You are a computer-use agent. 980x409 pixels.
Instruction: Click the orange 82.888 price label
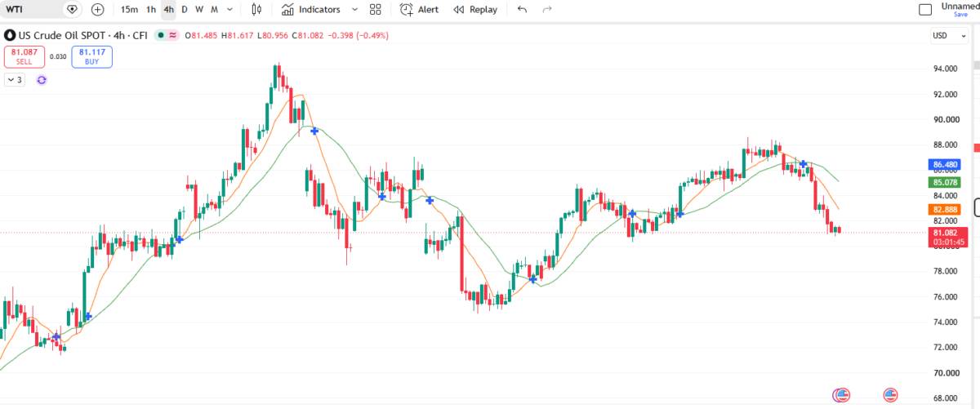[944, 210]
